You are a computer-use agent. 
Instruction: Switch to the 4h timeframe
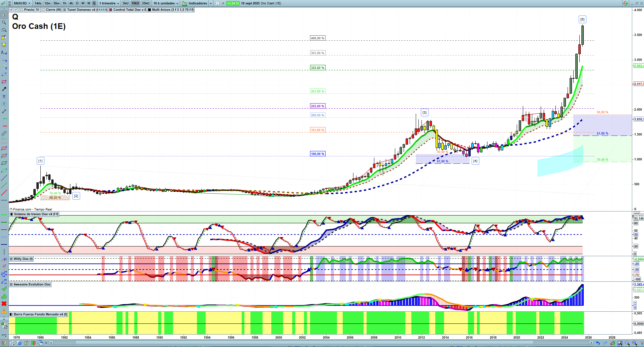71,3
